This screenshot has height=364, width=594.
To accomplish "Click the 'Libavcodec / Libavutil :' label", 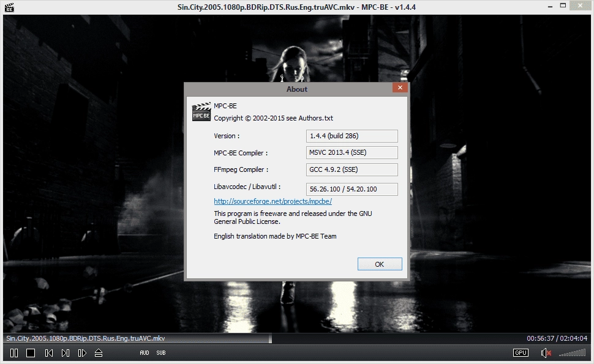I will pyautogui.click(x=247, y=187).
